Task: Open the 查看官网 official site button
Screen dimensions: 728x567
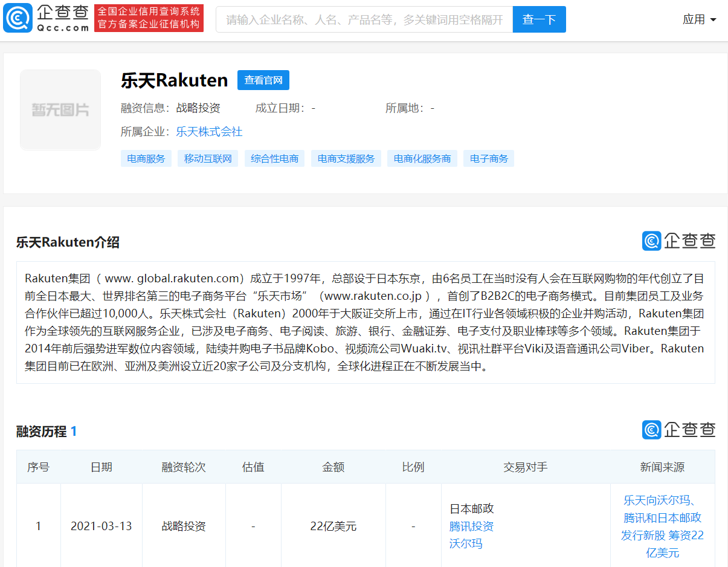Action: [263, 80]
